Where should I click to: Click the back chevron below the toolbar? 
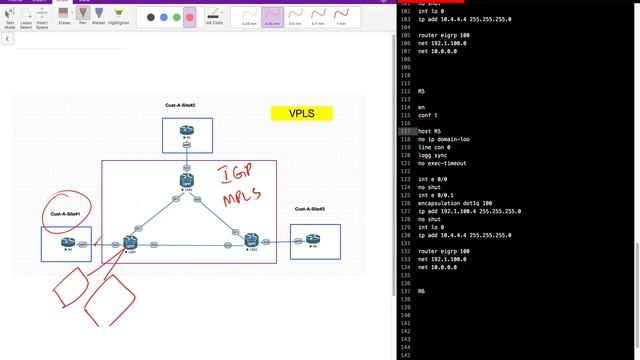[7, 39]
